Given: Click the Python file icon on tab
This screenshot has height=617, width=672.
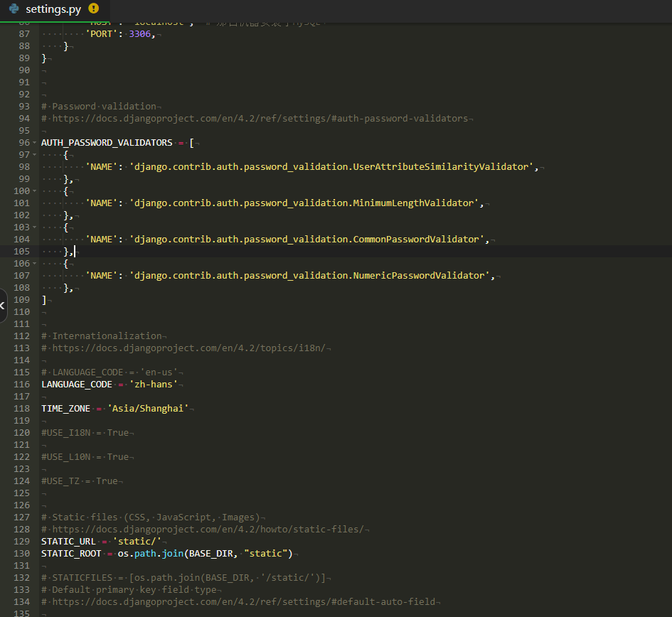Looking at the screenshot, I should click(14, 9).
